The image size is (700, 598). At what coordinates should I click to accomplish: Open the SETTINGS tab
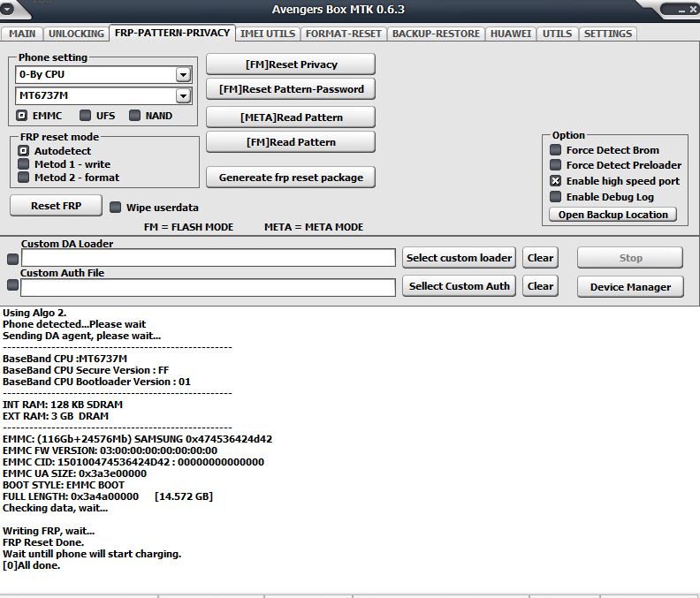coord(607,34)
